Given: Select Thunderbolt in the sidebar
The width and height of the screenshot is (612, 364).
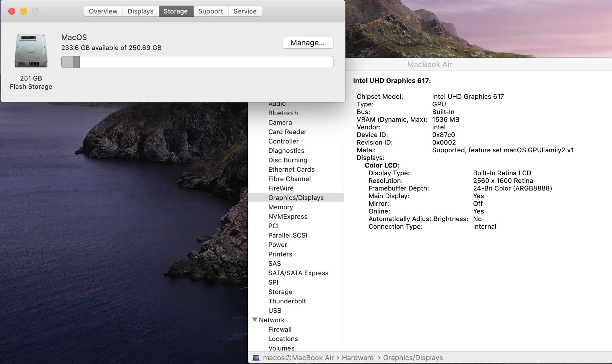Looking at the screenshot, I should 287,301.
